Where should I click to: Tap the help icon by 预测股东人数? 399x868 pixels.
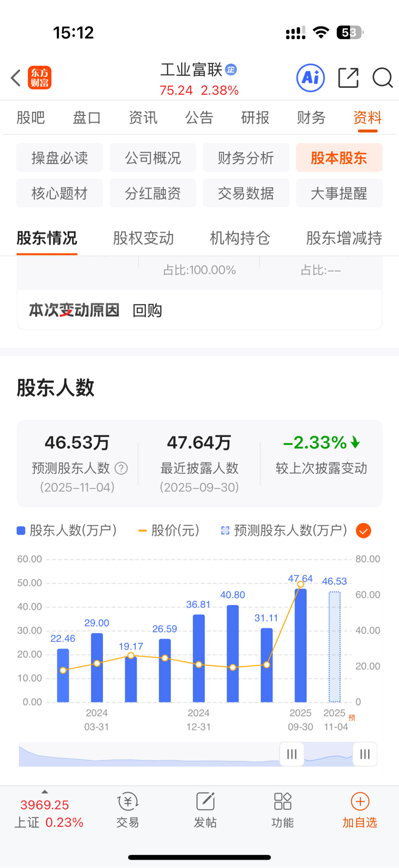coord(121,468)
